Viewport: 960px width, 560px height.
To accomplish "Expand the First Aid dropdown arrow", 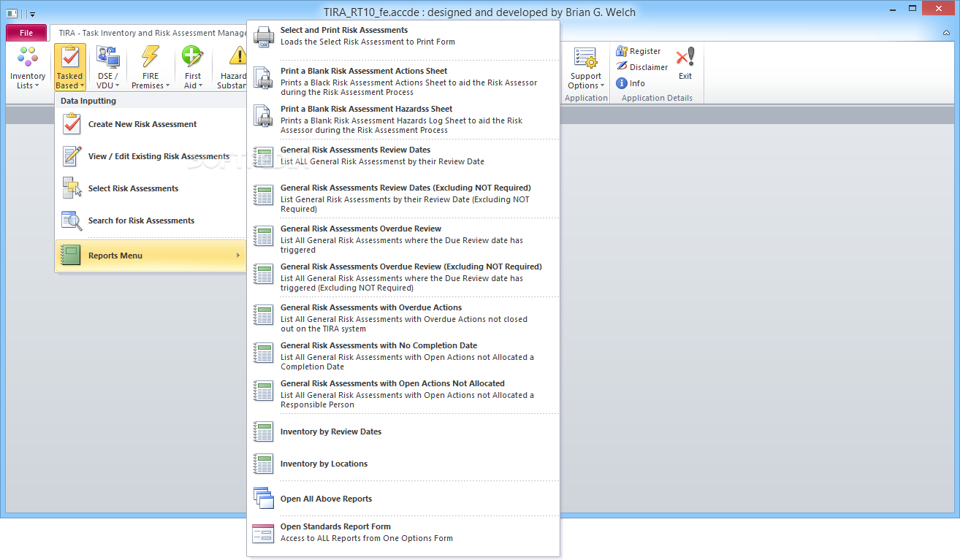I will click(200, 86).
